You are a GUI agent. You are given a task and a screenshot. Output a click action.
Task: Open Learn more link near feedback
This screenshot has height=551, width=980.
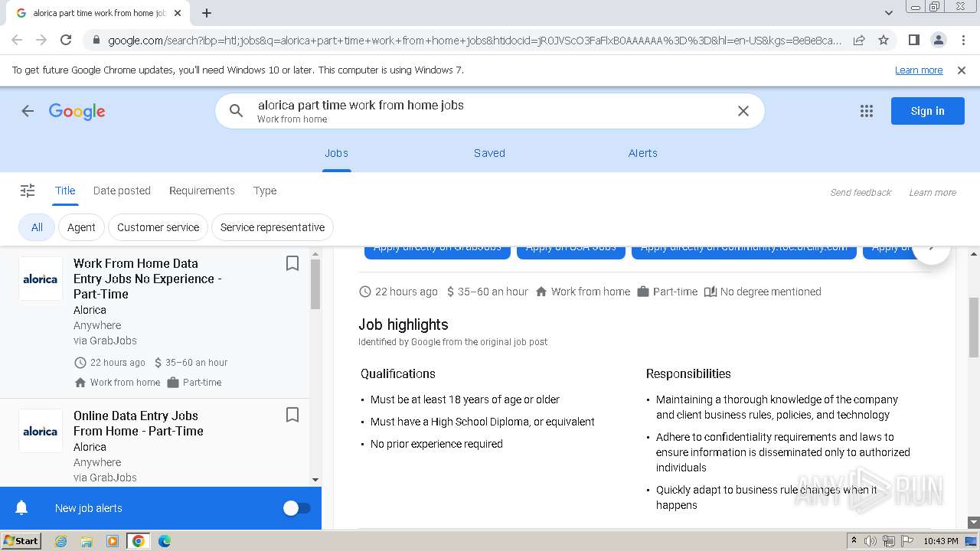pos(933,193)
